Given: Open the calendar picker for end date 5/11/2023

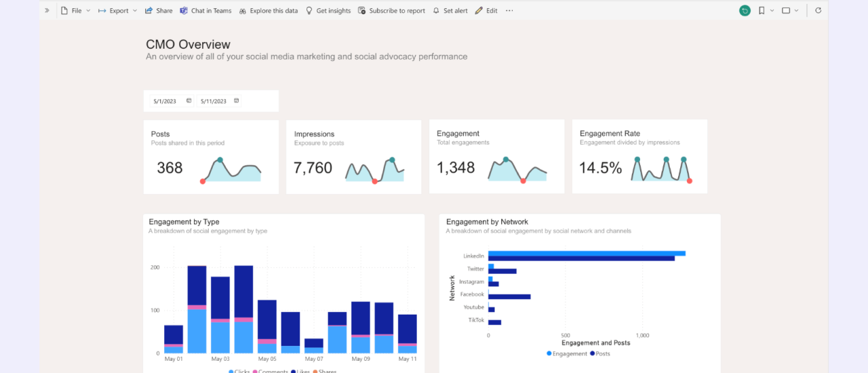Looking at the screenshot, I should (x=236, y=101).
